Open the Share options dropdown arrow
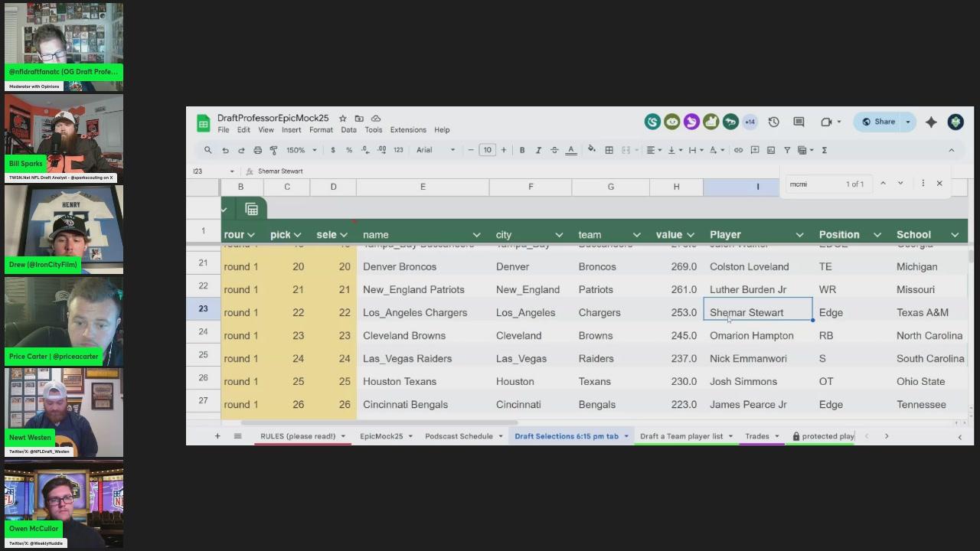980x551 pixels. (909, 122)
